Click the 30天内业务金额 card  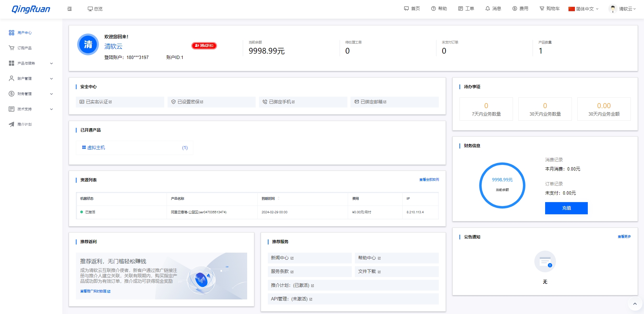coord(604,109)
